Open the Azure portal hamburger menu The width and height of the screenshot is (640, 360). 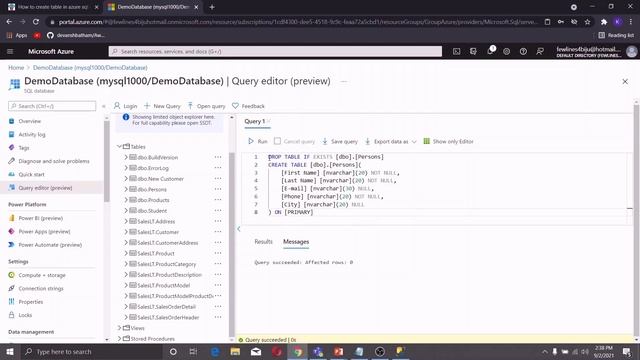(x=10, y=51)
